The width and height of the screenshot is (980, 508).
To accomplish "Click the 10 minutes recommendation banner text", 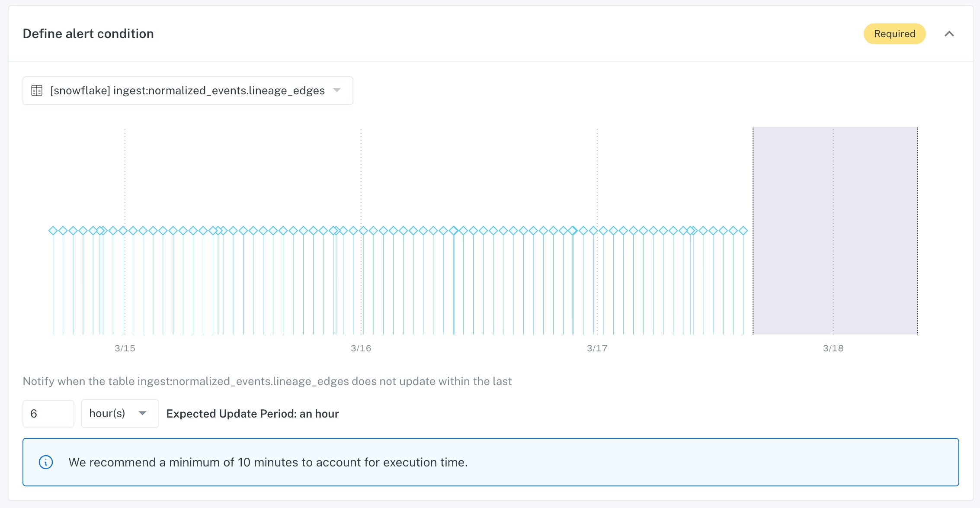I will click(268, 462).
